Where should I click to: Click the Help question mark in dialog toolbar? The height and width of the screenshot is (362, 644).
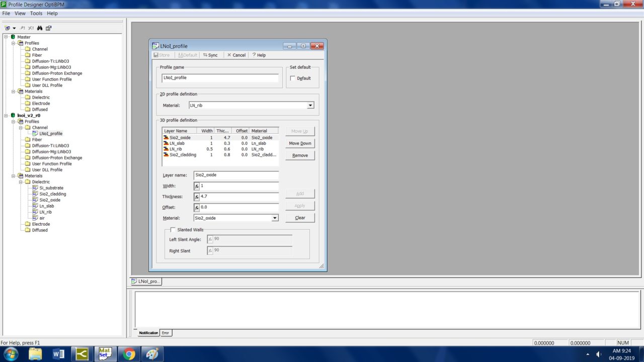pos(259,55)
